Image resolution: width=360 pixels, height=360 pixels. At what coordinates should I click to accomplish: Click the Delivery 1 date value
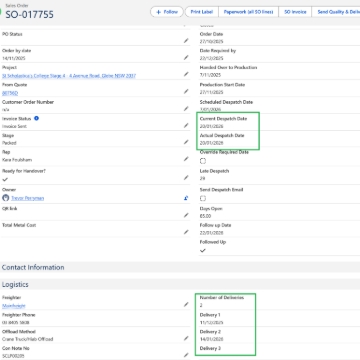[212, 322]
